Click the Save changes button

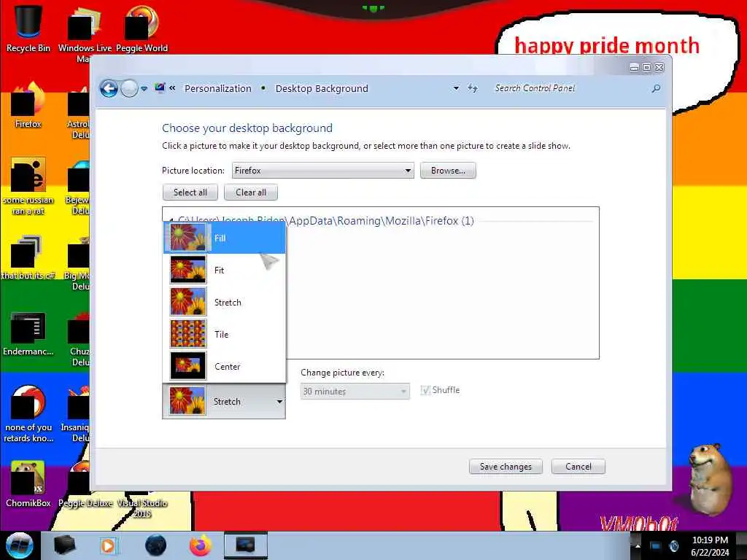(506, 467)
